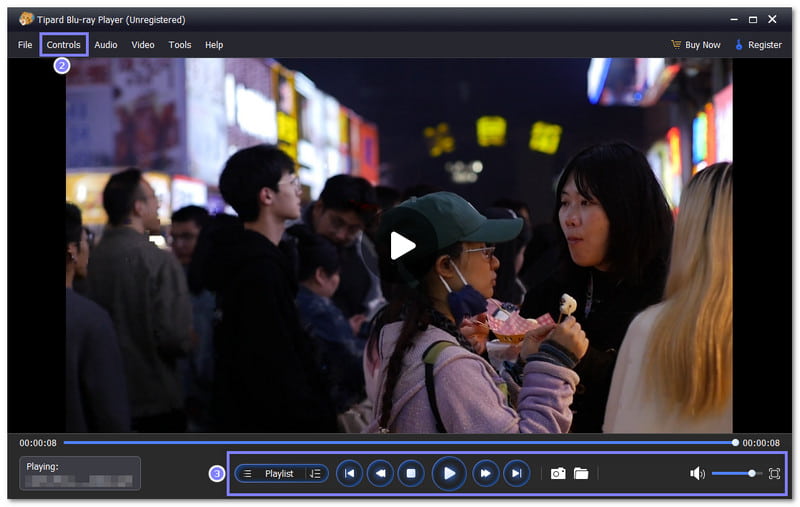The image size is (800, 507).
Task: Open the File menu
Action: pyautogui.click(x=24, y=45)
